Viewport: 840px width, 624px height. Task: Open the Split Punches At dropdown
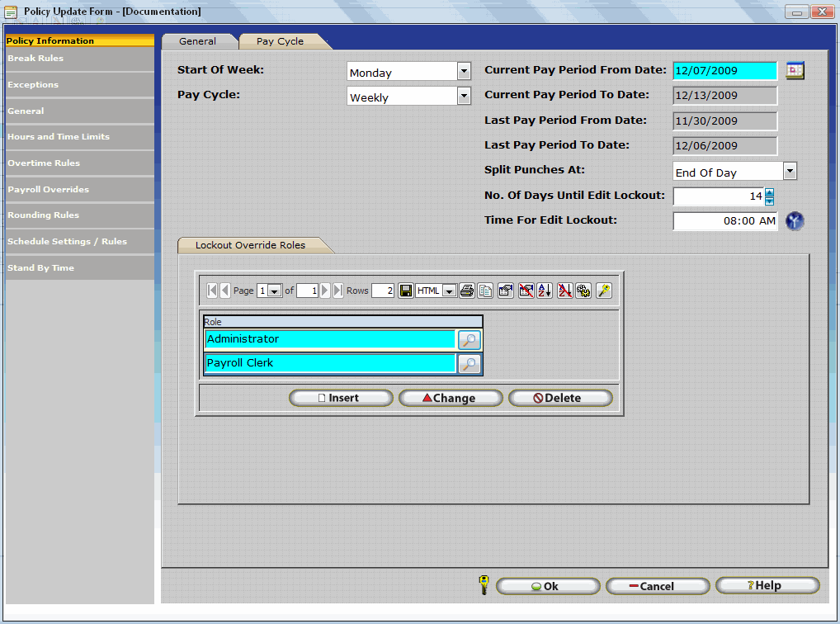(790, 172)
